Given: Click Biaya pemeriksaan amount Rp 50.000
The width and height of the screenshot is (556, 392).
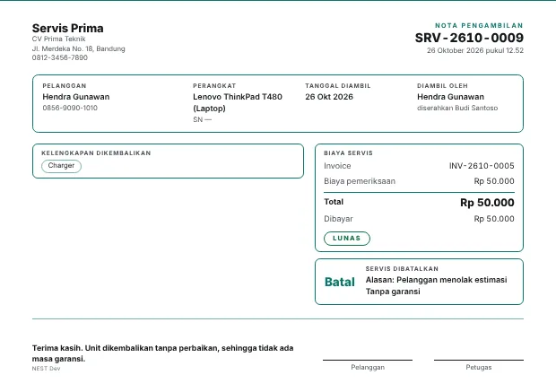Looking at the screenshot, I should (x=494, y=181).
